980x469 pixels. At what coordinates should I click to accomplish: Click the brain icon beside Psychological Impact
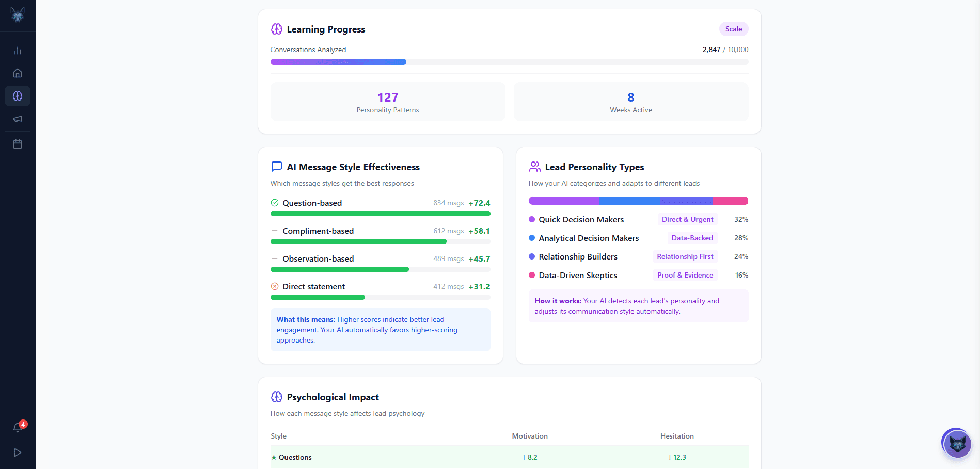click(x=276, y=397)
